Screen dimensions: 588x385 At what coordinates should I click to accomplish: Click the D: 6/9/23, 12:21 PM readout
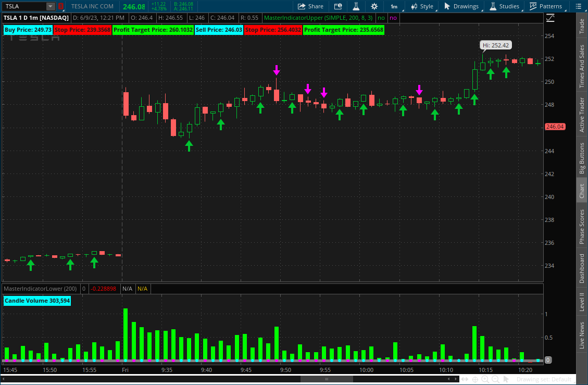pos(98,18)
